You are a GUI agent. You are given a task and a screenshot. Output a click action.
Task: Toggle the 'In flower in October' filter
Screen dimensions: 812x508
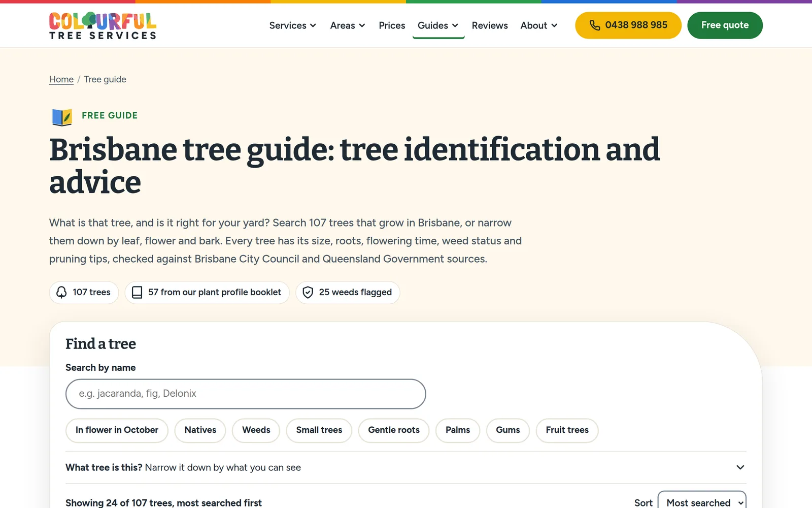click(x=117, y=430)
